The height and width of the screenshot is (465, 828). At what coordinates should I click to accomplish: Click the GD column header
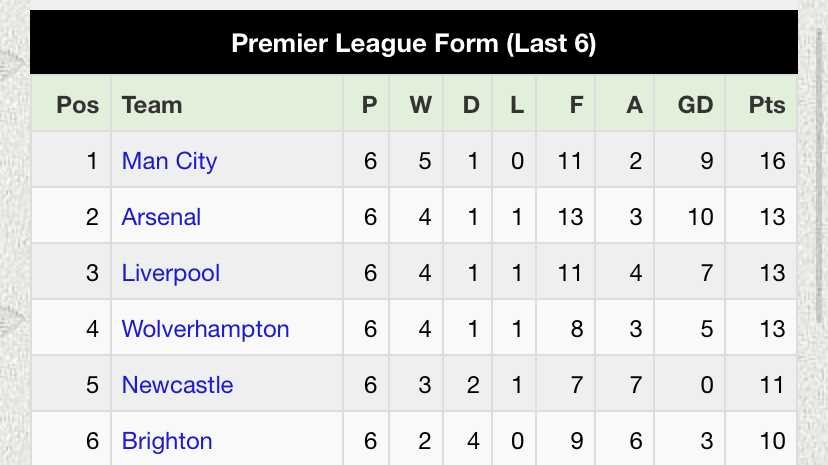695,105
